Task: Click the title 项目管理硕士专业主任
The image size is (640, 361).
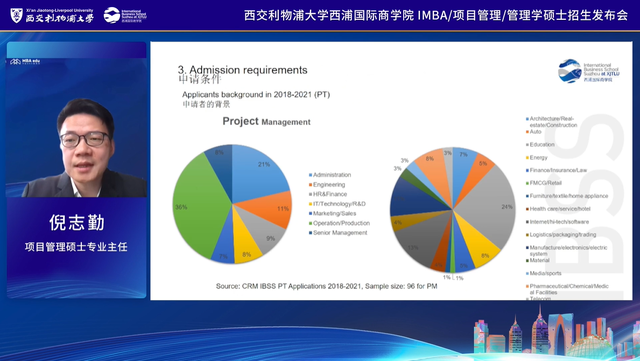Action: tap(76, 247)
